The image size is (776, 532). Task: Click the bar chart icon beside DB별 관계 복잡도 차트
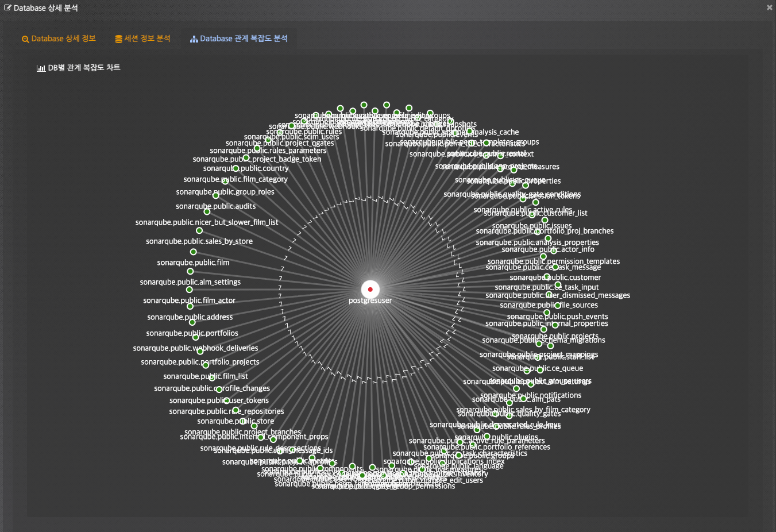point(41,68)
